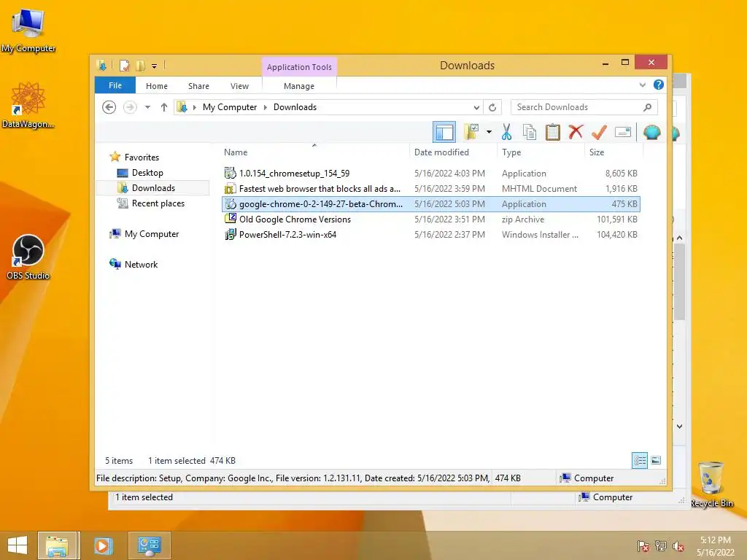The width and height of the screenshot is (747, 560).
Task: Select the 1.0.154_chromesetup_154_59 file
Action: pyautogui.click(x=431, y=174)
